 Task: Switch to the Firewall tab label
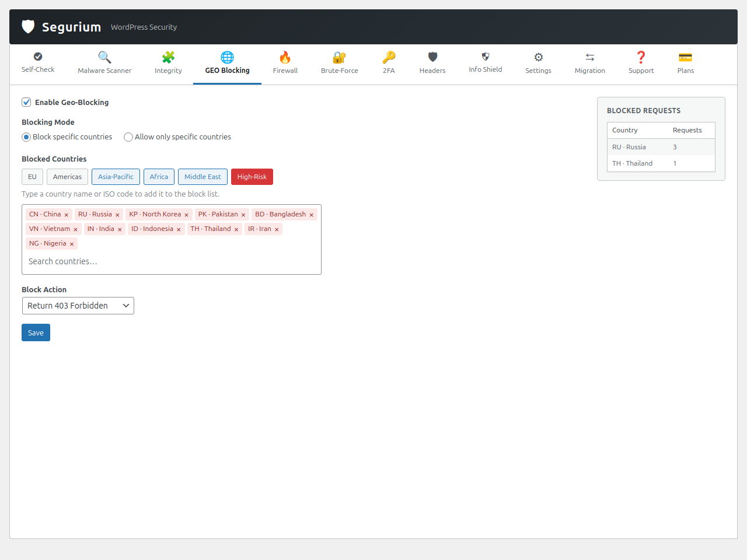point(285,71)
